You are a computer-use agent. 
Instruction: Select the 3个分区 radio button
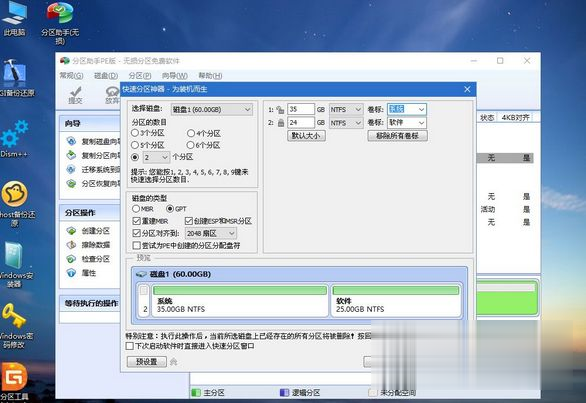(x=135, y=133)
